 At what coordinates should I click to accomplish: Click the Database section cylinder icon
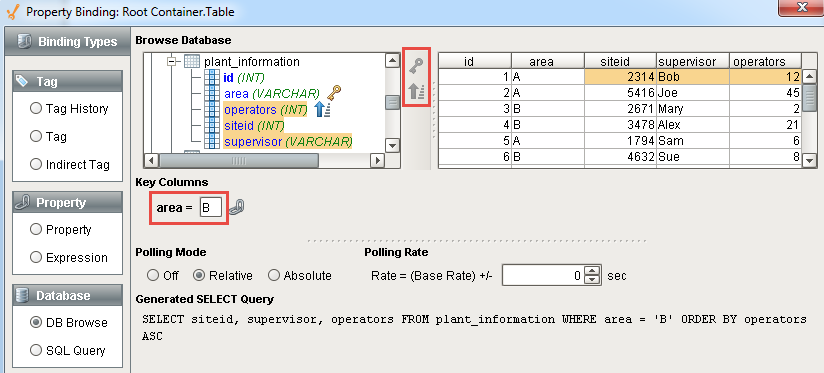pyautogui.click(x=22, y=295)
